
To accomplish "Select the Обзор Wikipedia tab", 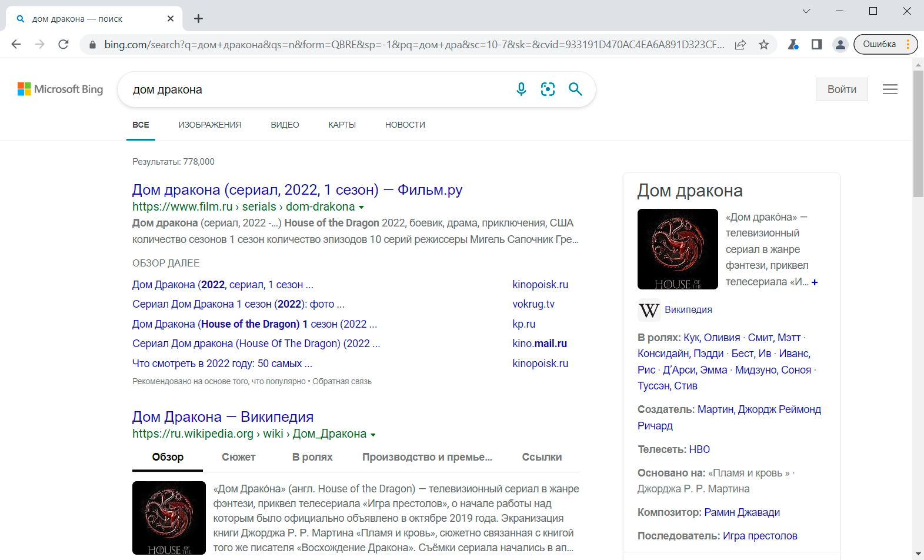I will point(168,457).
